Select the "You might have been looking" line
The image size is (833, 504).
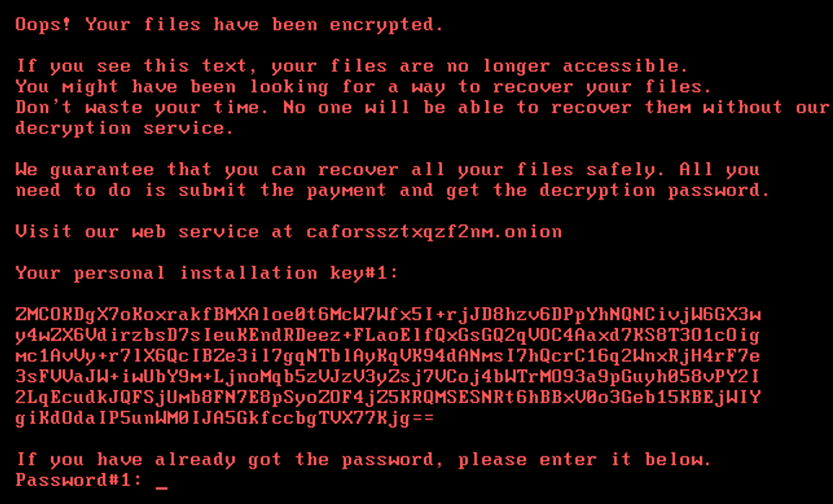pyautogui.click(x=363, y=87)
